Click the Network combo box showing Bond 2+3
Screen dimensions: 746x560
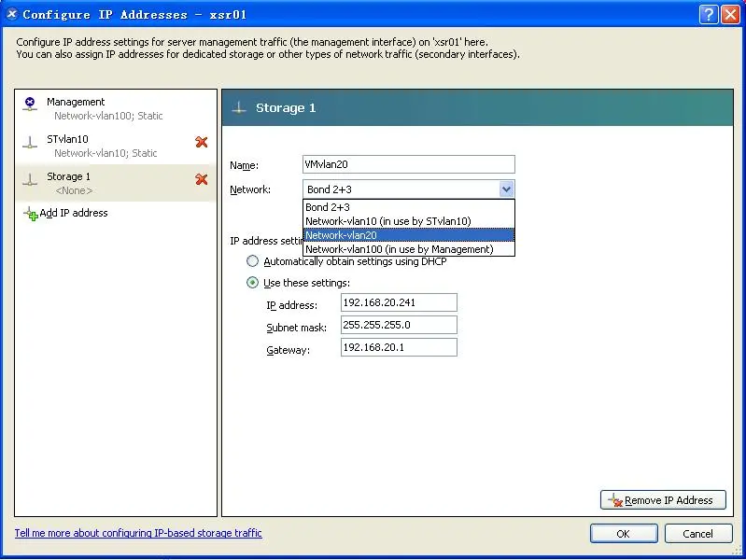(x=409, y=189)
